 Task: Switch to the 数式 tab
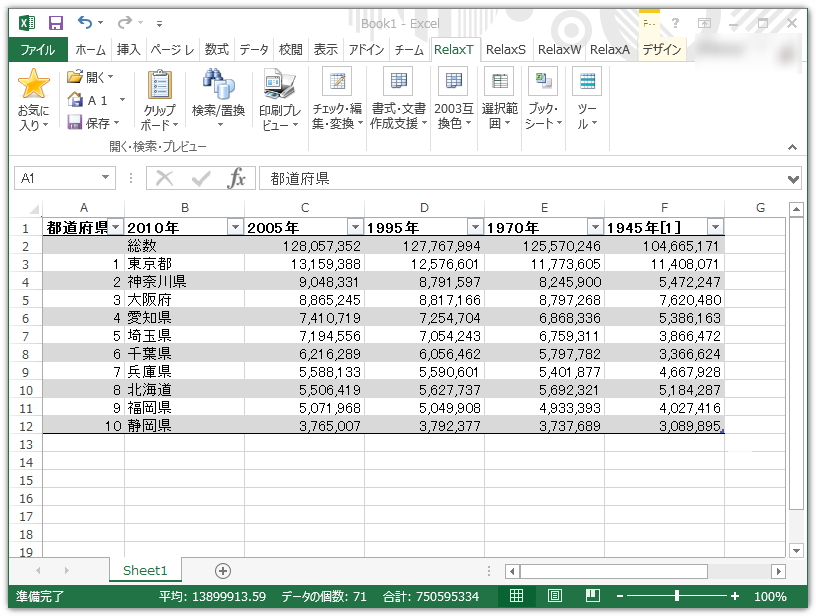coord(216,50)
